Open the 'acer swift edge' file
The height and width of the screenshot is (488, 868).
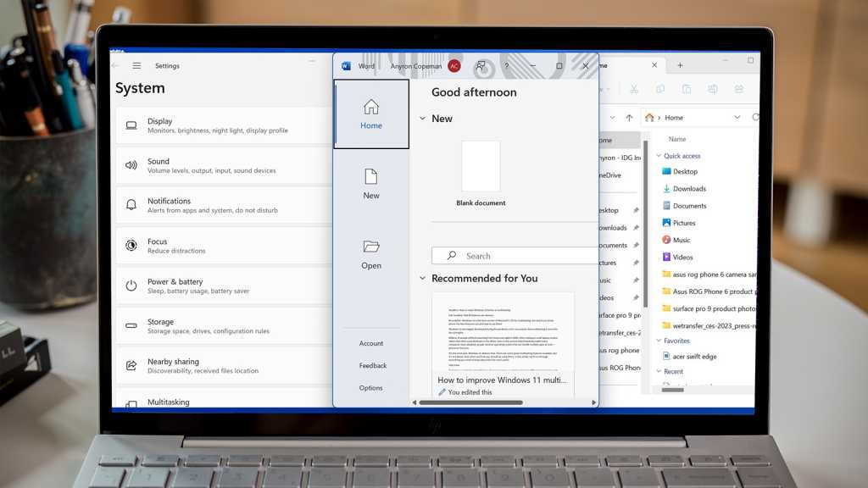pyautogui.click(x=690, y=357)
